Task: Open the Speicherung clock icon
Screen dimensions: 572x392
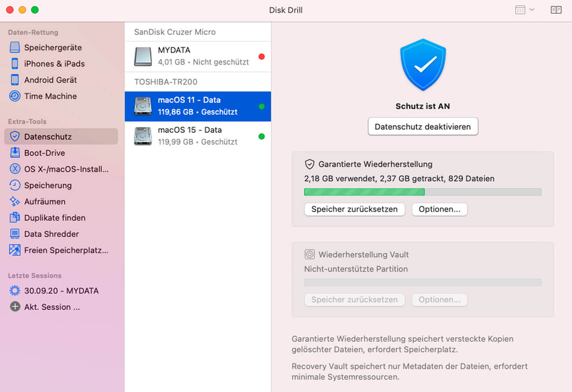Action: tap(15, 185)
